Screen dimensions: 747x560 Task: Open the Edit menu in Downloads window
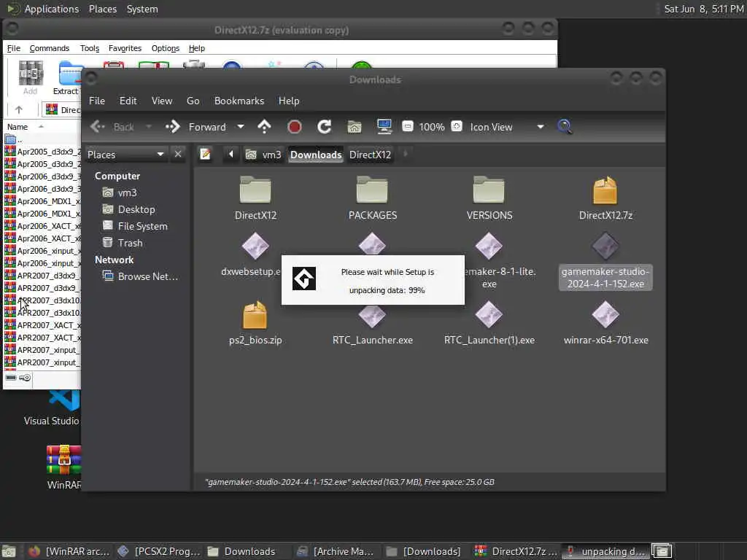tap(128, 101)
